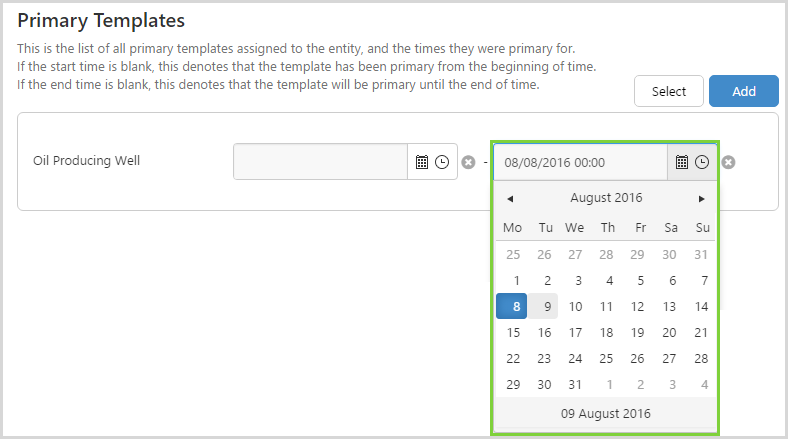The image size is (788, 439).
Task: Click the 09 August 2016 today link
Action: (x=606, y=414)
